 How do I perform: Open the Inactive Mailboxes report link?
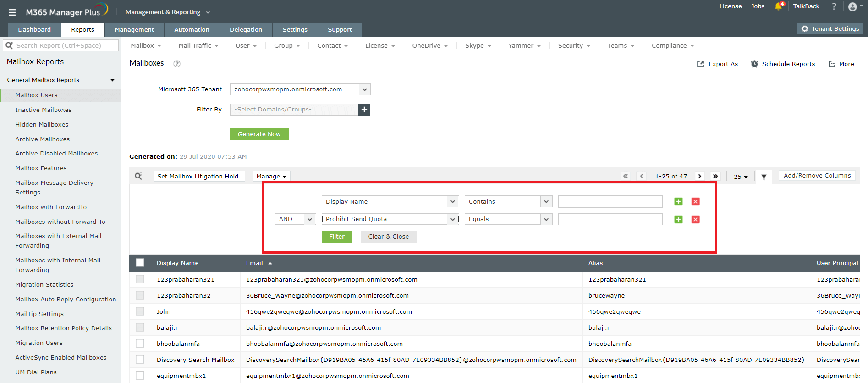[x=44, y=110]
